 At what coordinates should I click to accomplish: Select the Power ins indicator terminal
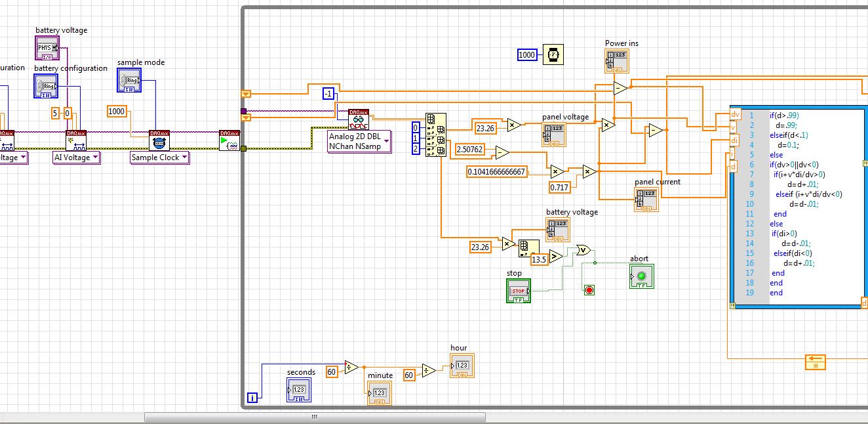click(617, 61)
